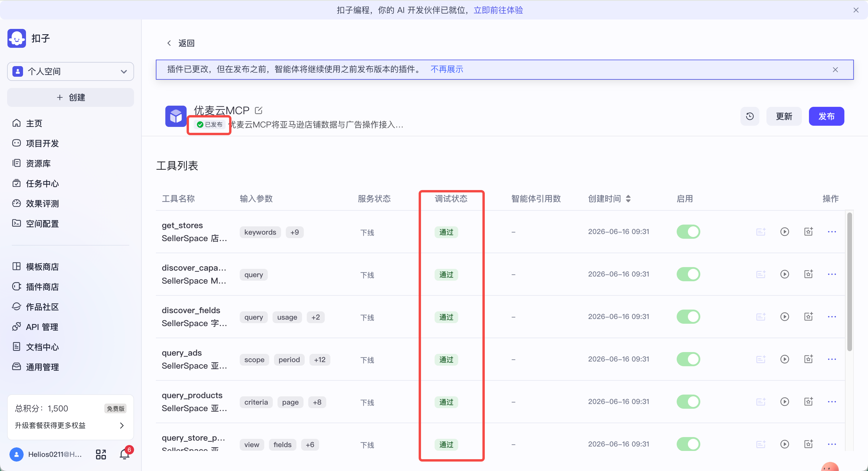This screenshot has height=471, width=868.
Task: Open more options for discover_fields row
Action: tap(832, 317)
